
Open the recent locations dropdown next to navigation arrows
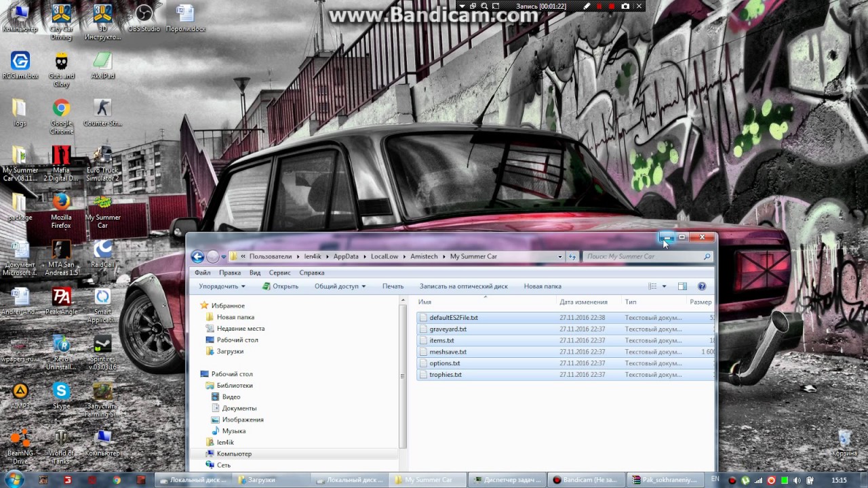tap(223, 257)
